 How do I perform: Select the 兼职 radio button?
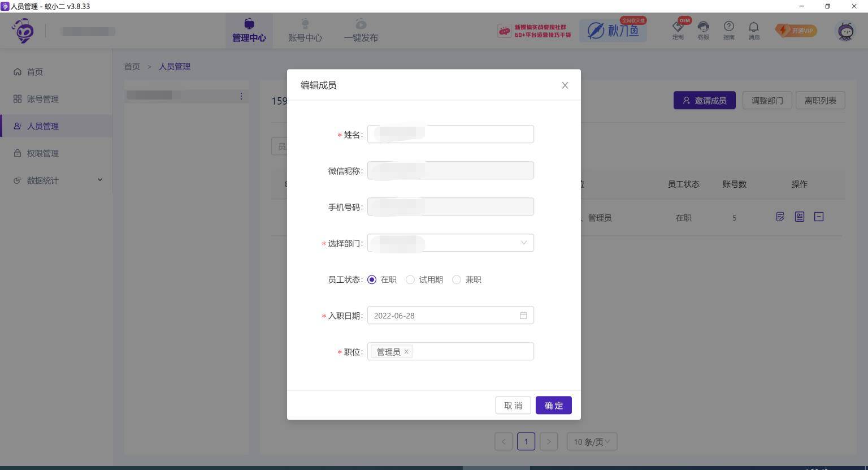457,279
